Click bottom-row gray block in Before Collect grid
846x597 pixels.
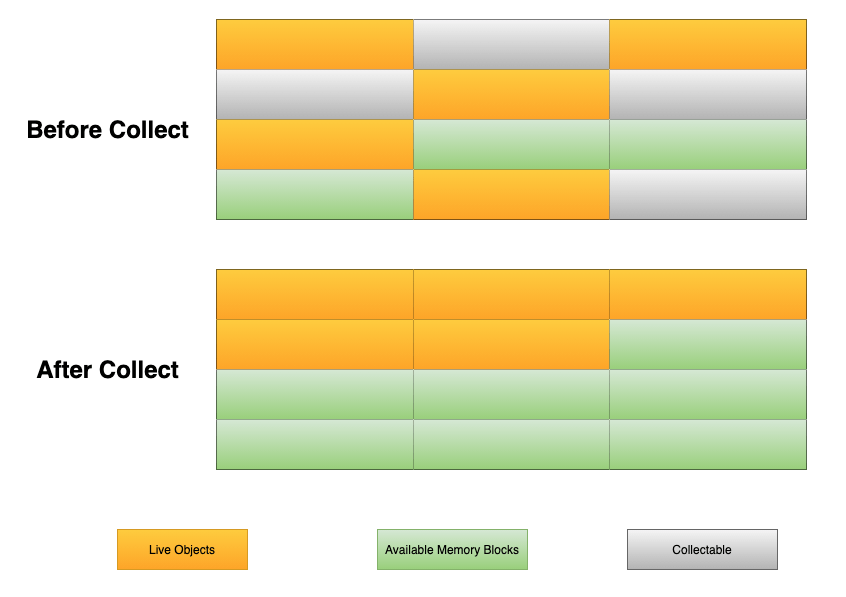point(708,194)
